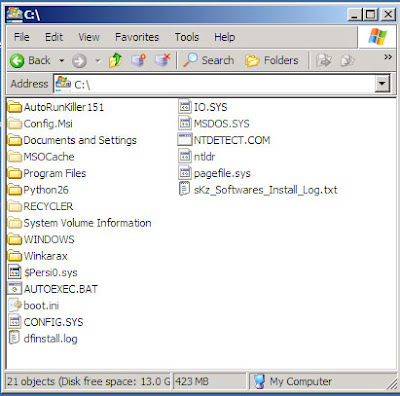This screenshot has width=400, height=396.
Task: Open the View menu
Action: 89,37
